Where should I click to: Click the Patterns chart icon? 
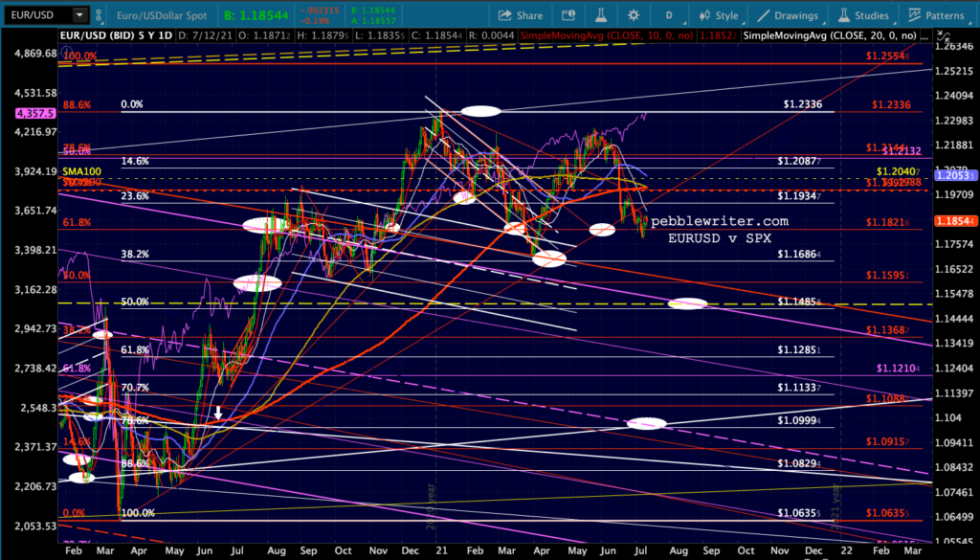pyautogui.click(x=914, y=15)
